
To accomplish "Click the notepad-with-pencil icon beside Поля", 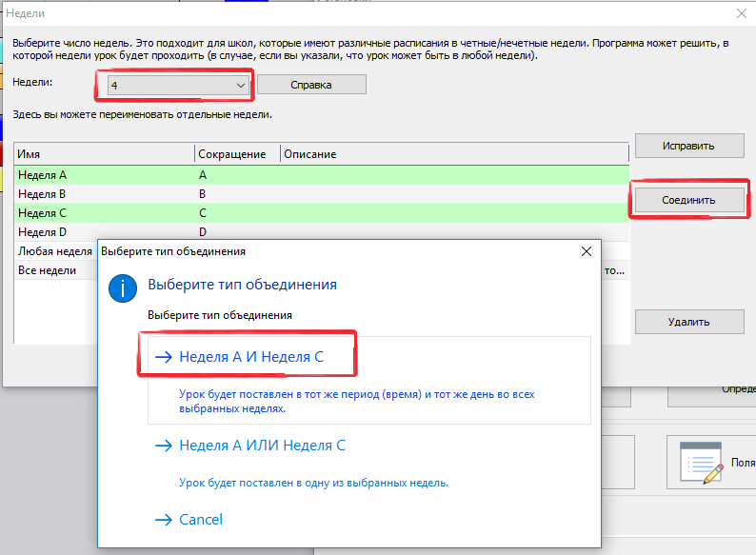I will tap(702, 464).
